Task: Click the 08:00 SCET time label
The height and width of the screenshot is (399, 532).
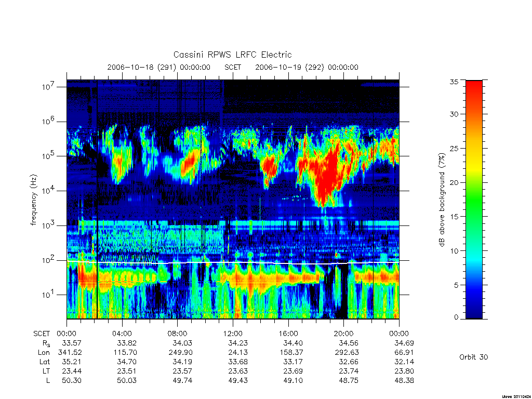Action: pyautogui.click(x=177, y=334)
